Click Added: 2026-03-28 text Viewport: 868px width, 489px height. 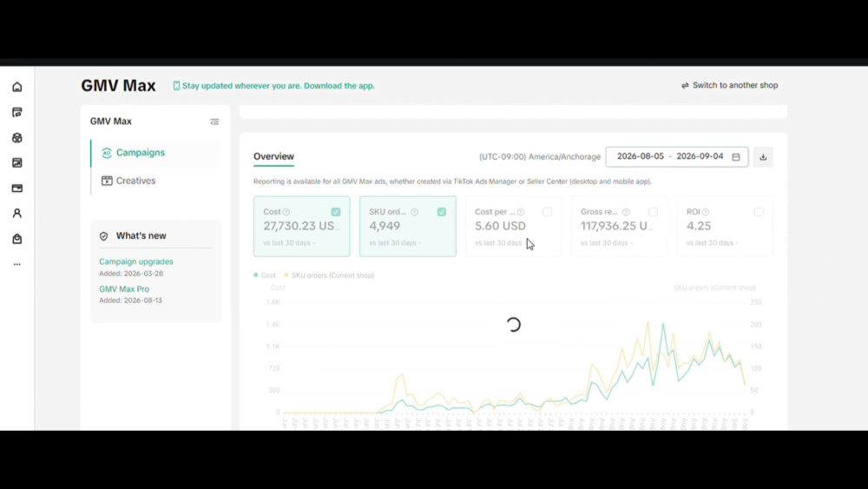coord(131,274)
